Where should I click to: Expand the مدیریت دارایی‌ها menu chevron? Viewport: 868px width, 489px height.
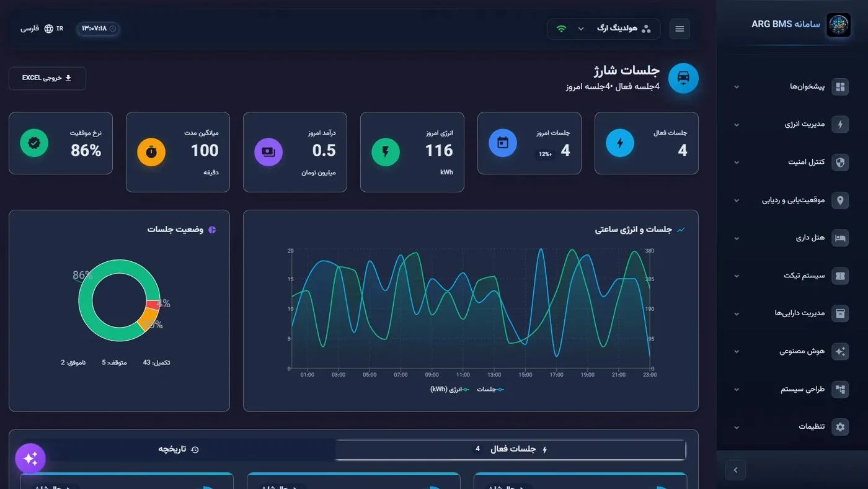point(737,314)
